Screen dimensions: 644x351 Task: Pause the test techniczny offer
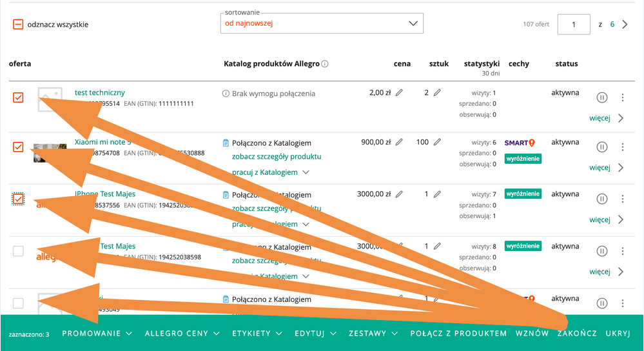tap(601, 97)
